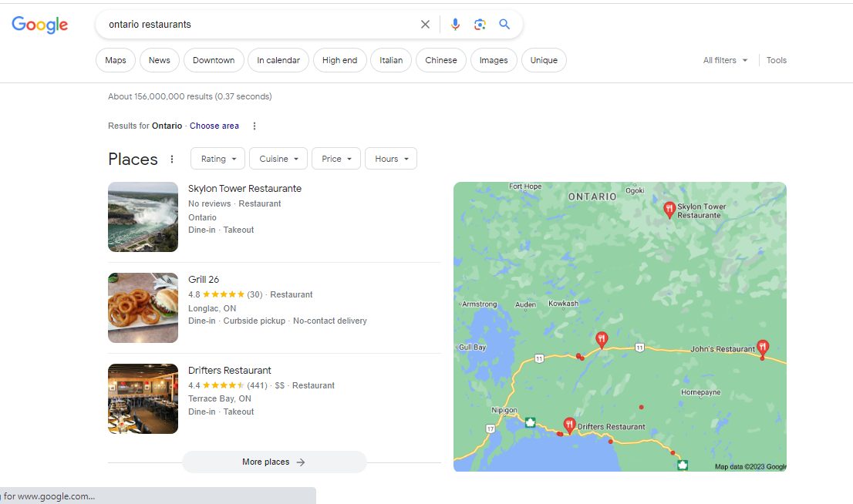Open the Skylon Tower Restaurante listing title
This screenshot has height=504, width=853.
click(x=244, y=189)
